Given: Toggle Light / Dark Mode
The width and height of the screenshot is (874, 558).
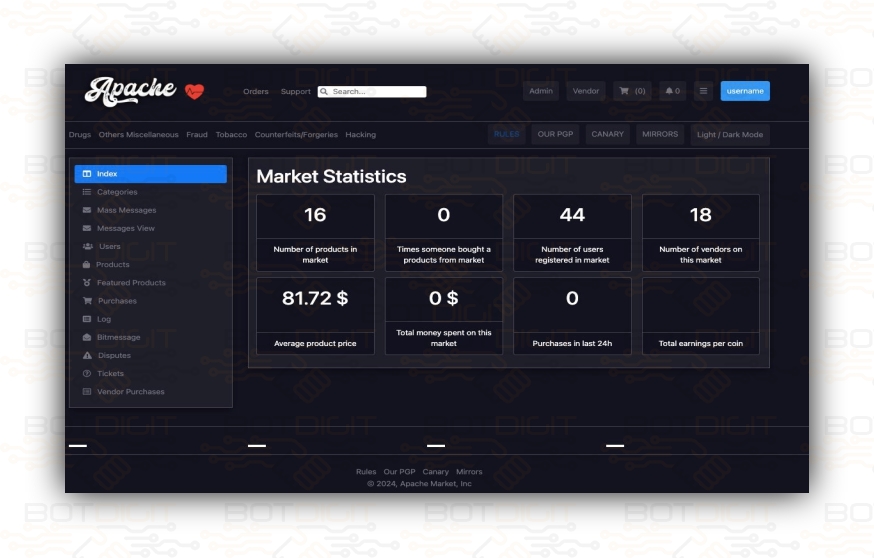Looking at the screenshot, I should coord(730,134).
